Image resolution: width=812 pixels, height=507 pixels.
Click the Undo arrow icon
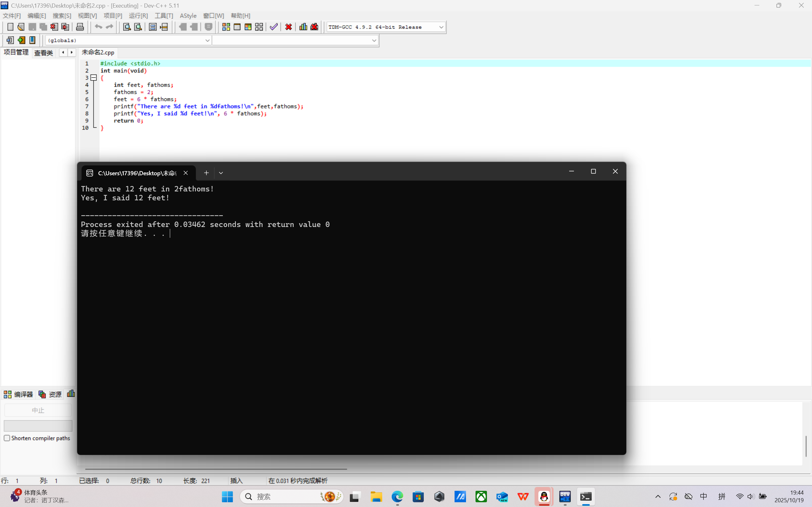coord(98,27)
